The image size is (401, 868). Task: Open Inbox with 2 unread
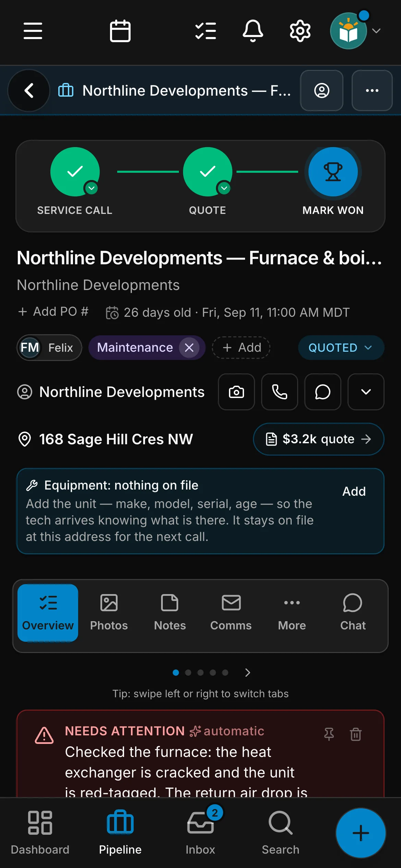[200, 833]
